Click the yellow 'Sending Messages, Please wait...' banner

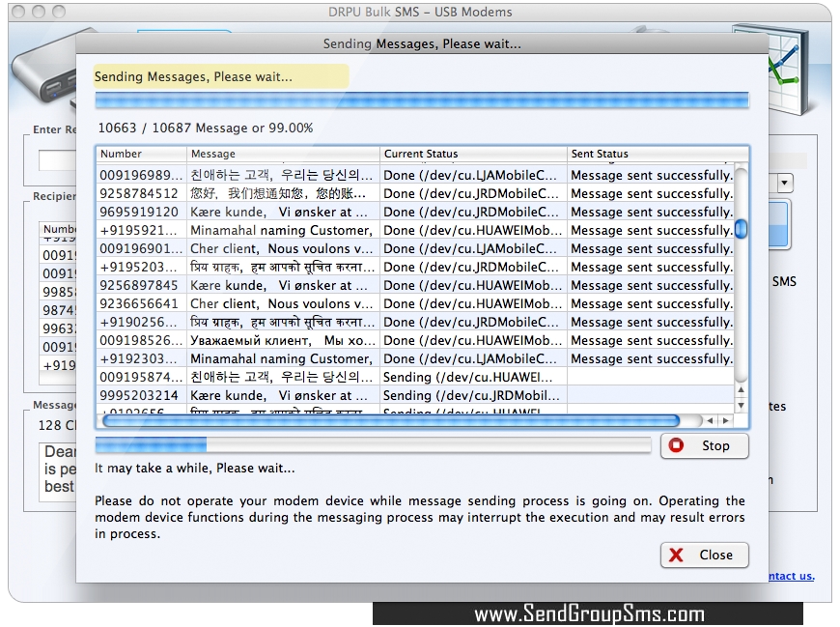tap(221, 76)
